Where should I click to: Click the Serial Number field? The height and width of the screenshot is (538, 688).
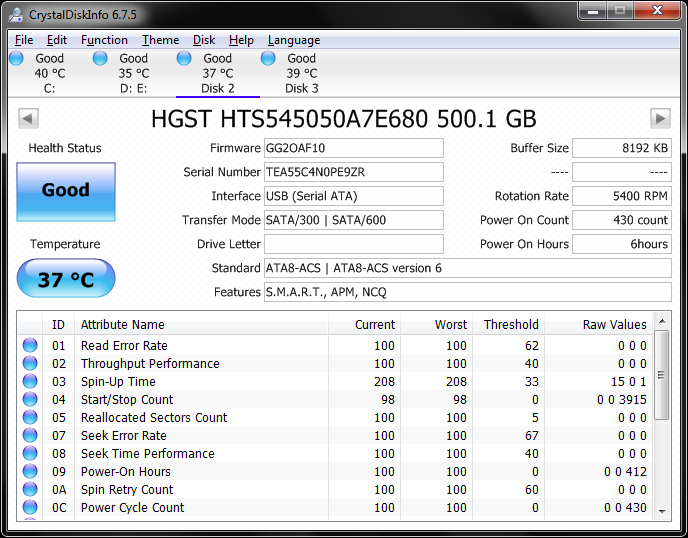(354, 172)
